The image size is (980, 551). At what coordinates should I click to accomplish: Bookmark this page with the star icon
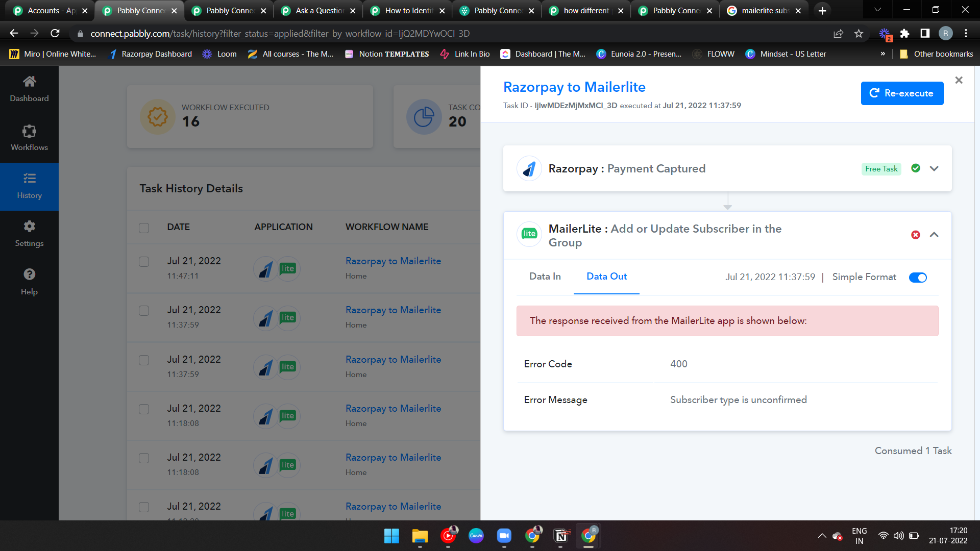tap(859, 33)
